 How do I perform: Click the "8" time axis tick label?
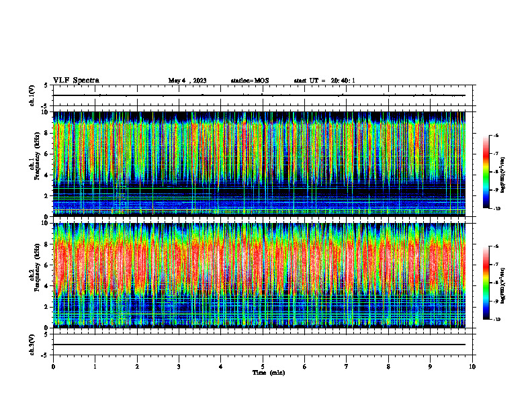[x=388, y=367]
